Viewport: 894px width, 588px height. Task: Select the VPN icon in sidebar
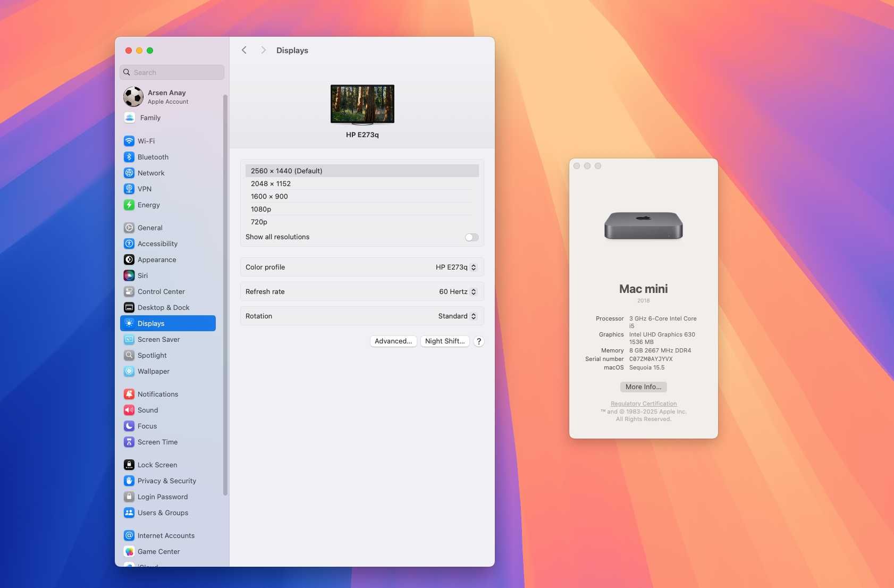129,189
